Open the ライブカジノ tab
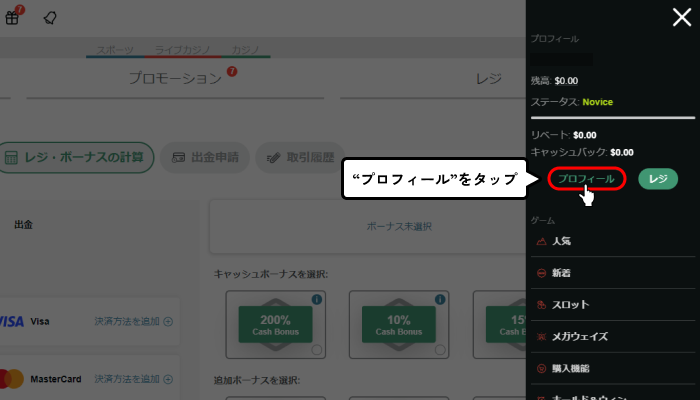 click(183, 50)
